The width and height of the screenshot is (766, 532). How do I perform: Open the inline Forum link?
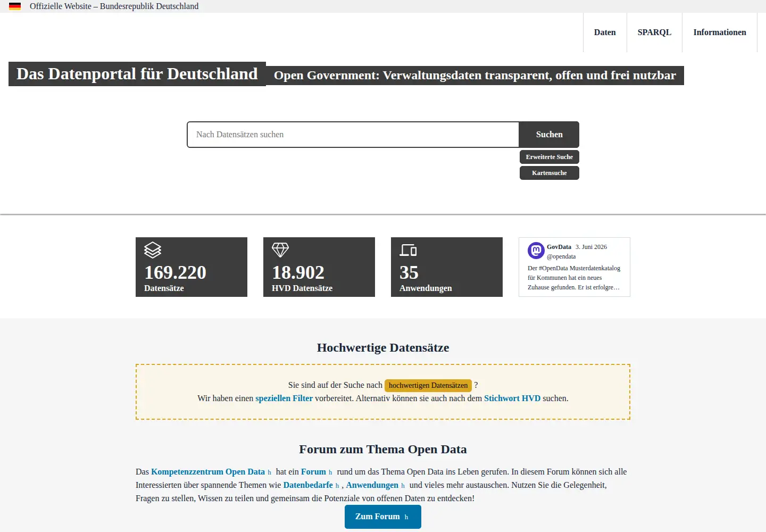317,472
